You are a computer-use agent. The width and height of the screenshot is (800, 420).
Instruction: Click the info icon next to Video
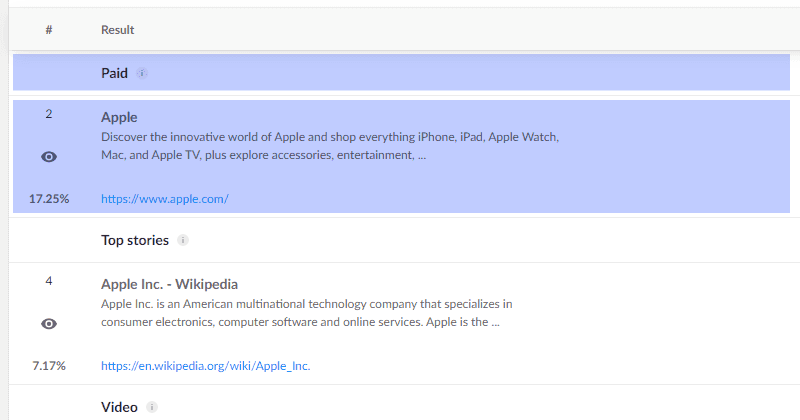tap(152, 407)
